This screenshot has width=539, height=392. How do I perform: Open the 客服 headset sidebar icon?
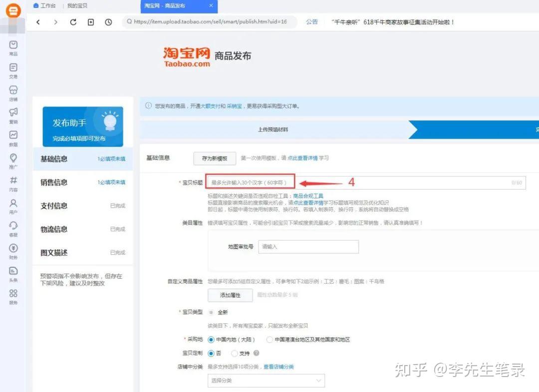[x=13, y=229]
